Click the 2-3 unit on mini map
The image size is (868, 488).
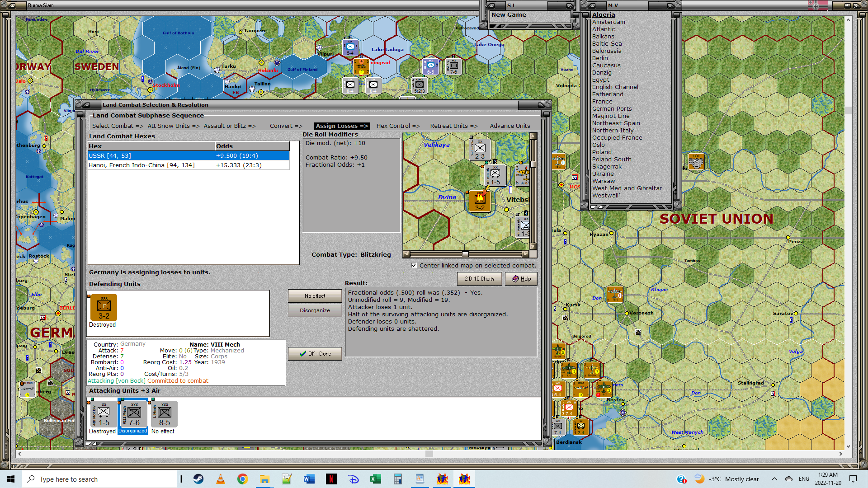(x=480, y=150)
